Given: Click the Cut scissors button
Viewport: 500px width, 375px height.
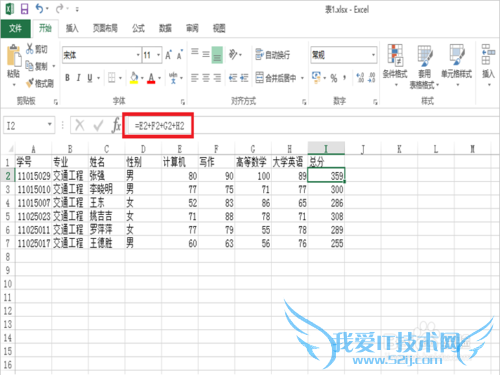Looking at the screenshot, I should tap(37, 49).
